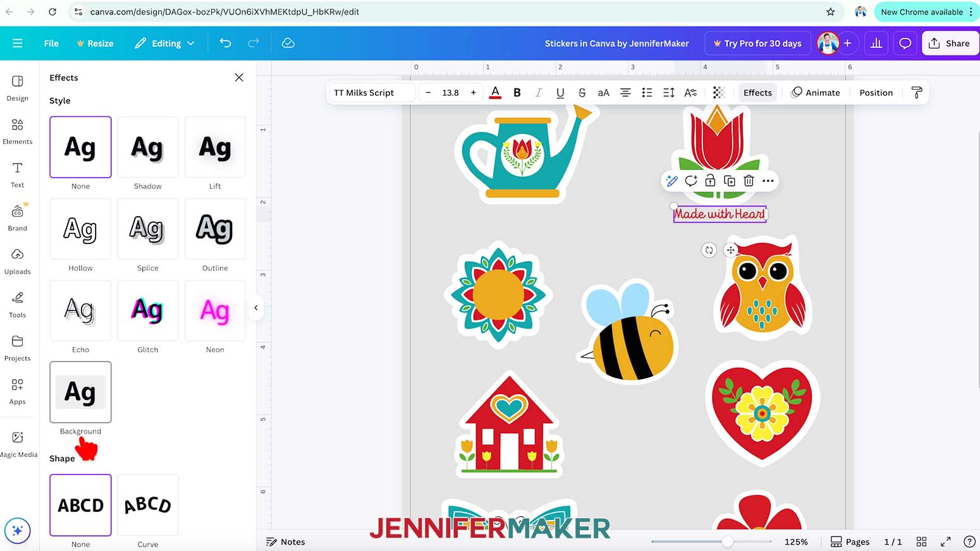Open the Magic Media sidebar panel
980x551 pixels.
18,444
